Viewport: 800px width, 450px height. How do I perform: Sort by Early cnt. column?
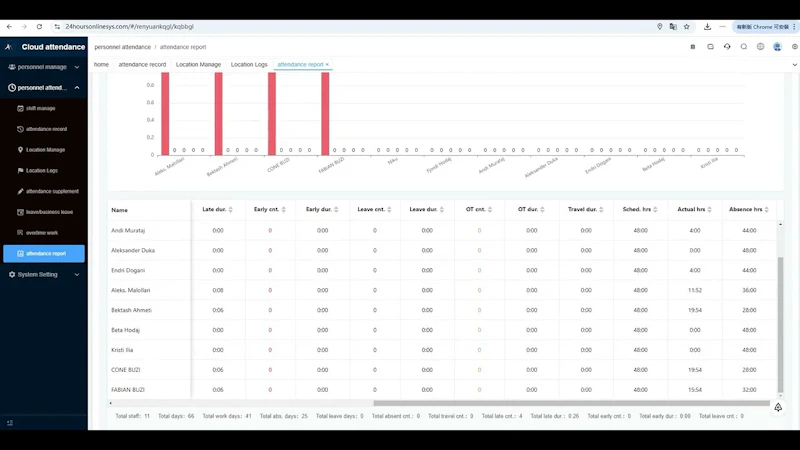click(x=284, y=210)
